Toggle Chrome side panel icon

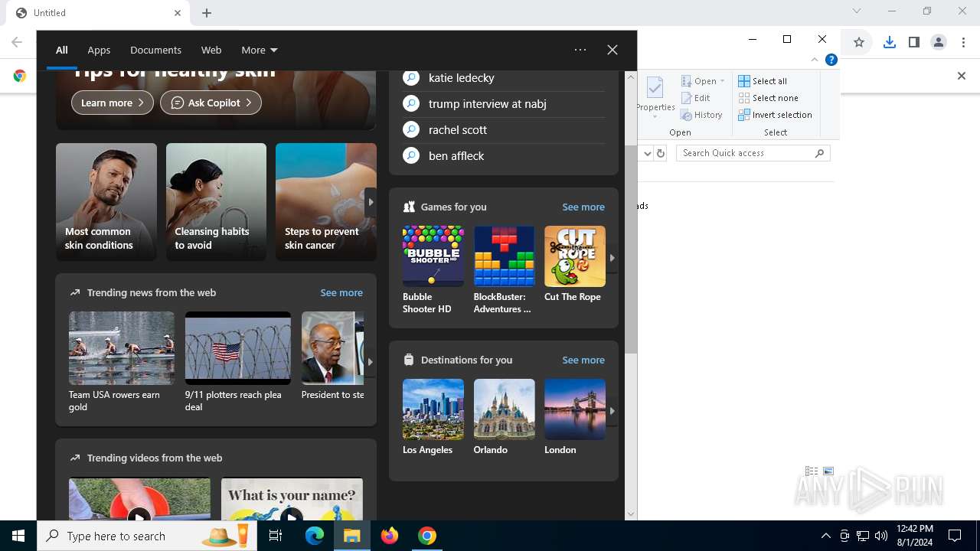click(914, 43)
